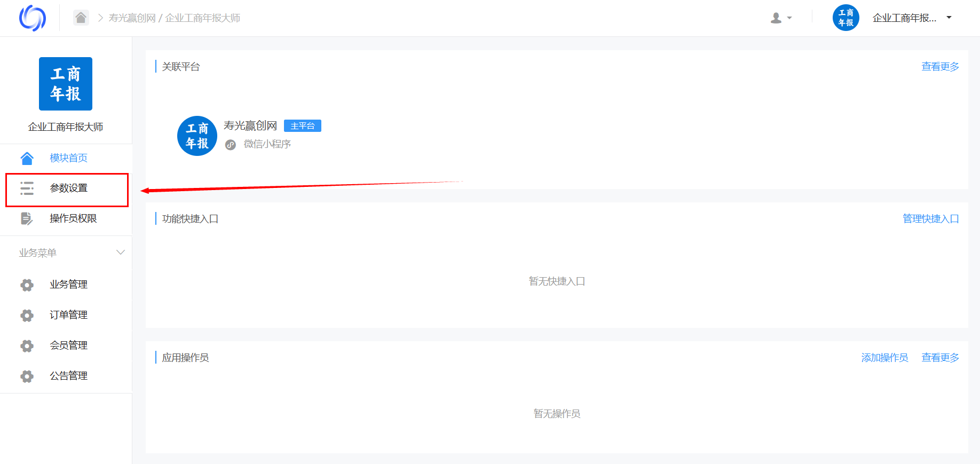The image size is (980, 464).
Task: Click 查看更多 in the 关联平台 section
Action: (940, 67)
